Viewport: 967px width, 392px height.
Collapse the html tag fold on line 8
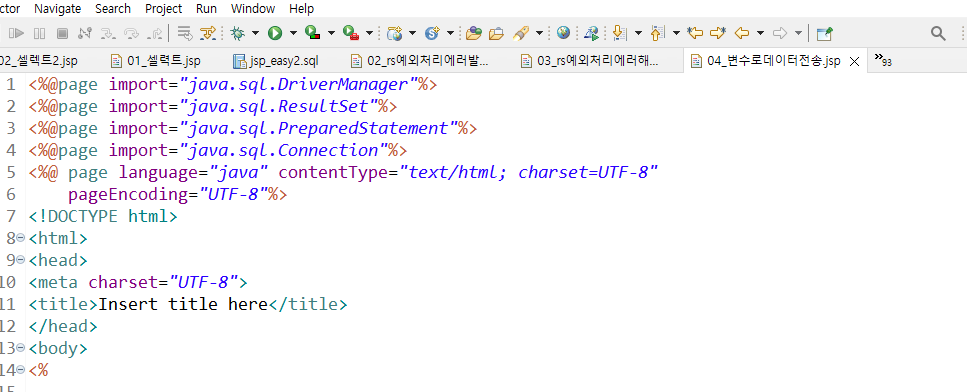(x=20, y=238)
